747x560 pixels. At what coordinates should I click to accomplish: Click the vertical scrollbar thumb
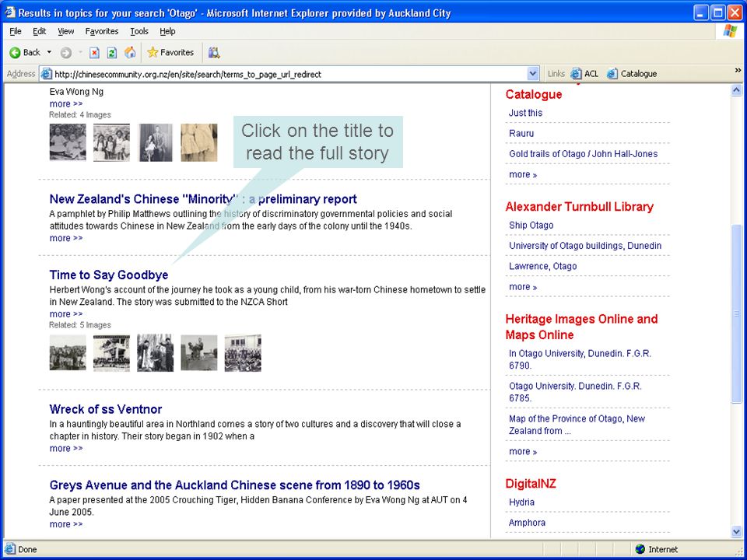click(x=736, y=313)
